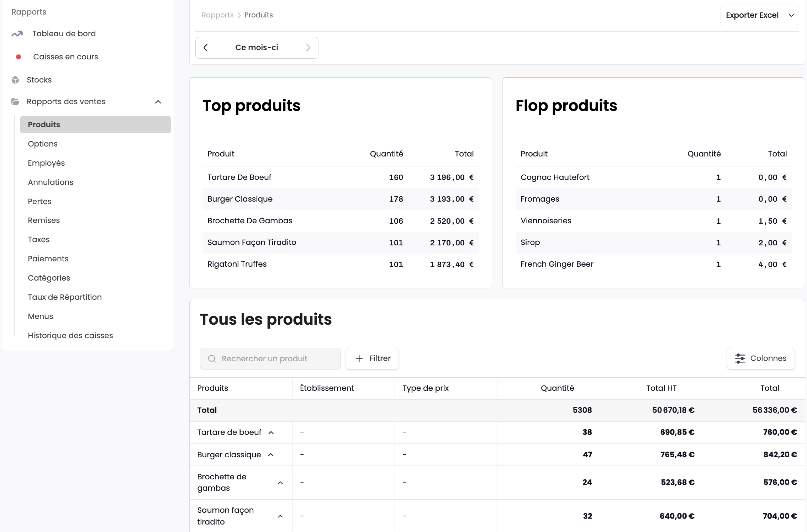Collapse the Brochette de gambas row
The image size is (807, 532).
[x=281, y=483]
